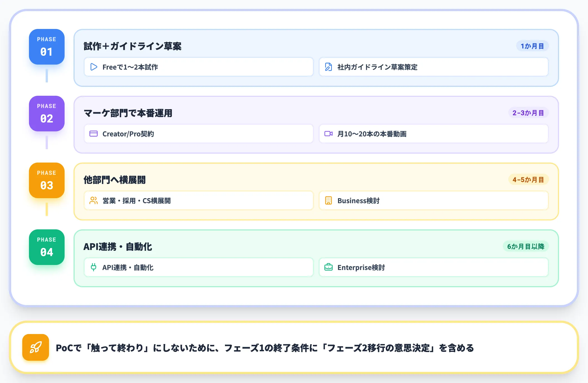
Task: Click the 2-3か月目 time pill
Action: 528,113
